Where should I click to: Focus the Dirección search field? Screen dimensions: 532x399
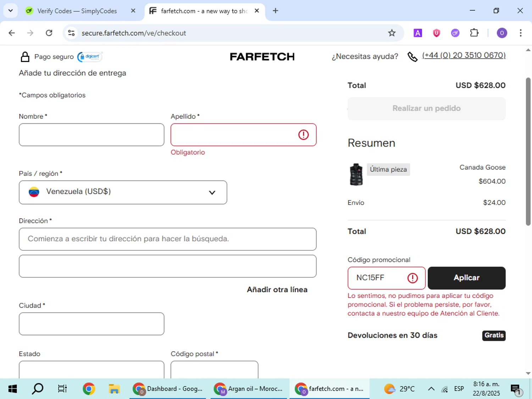pyautogui.click(x=167, y=239)
